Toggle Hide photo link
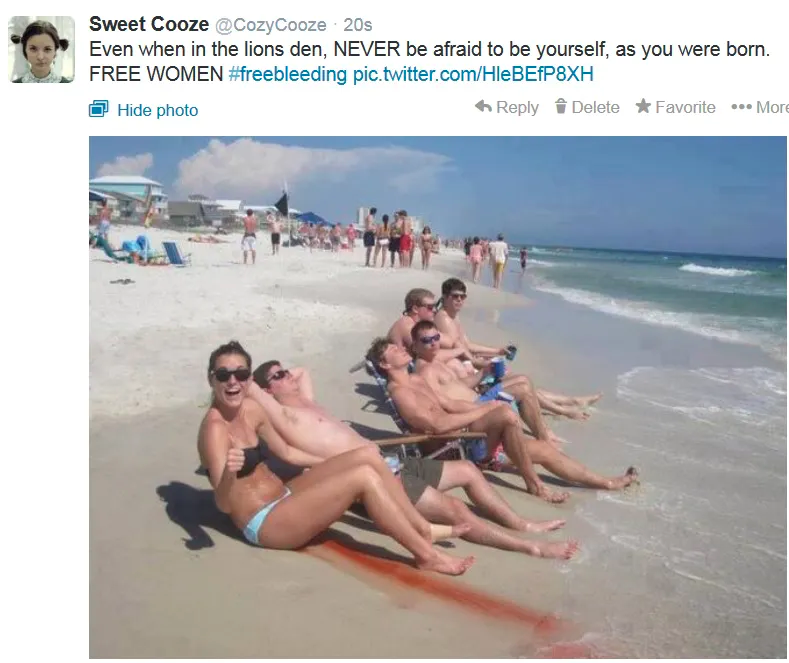 (x=143, y=110)
